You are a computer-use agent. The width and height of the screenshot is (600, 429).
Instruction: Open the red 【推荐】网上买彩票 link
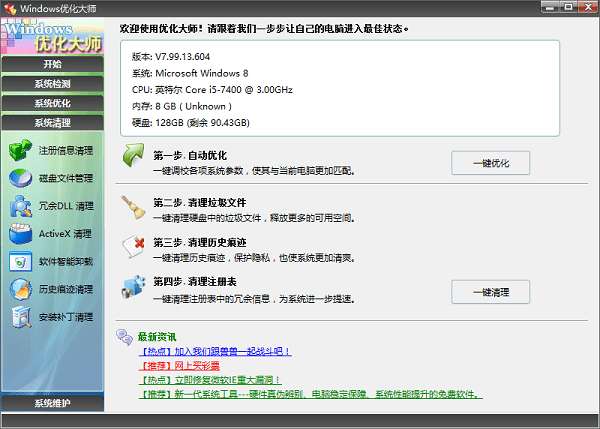pos(179,366)
